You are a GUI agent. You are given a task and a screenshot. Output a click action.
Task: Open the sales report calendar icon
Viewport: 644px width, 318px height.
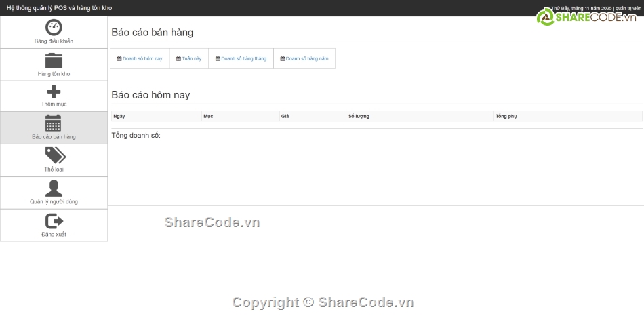click(x=54, y=123)
